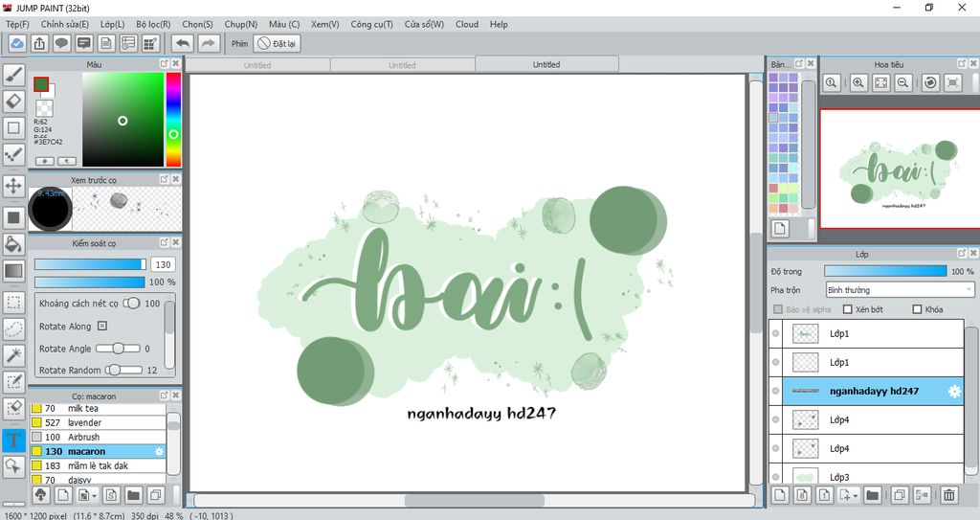
Task: Select the Dot pen tool
Action: point(13,154)
